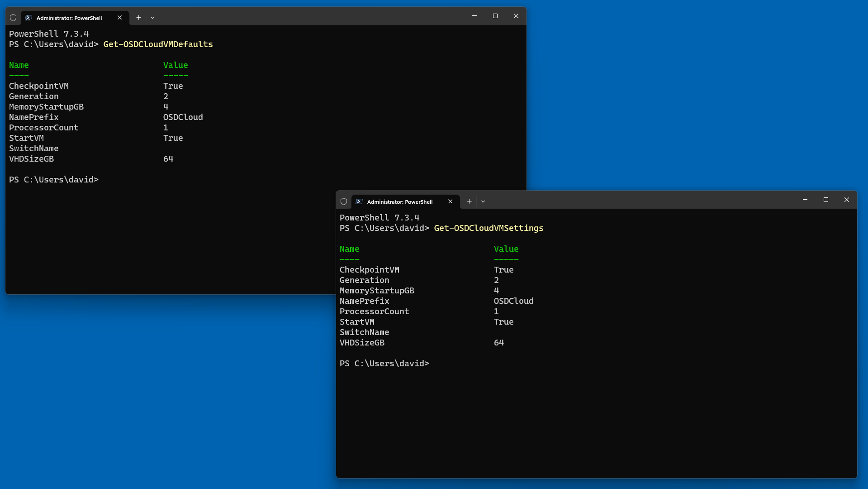Viewport: 868px width, 489px height.
Task: Click the PowerShell tab icon in the upper-left window
Action: click(x=28, y=18)
